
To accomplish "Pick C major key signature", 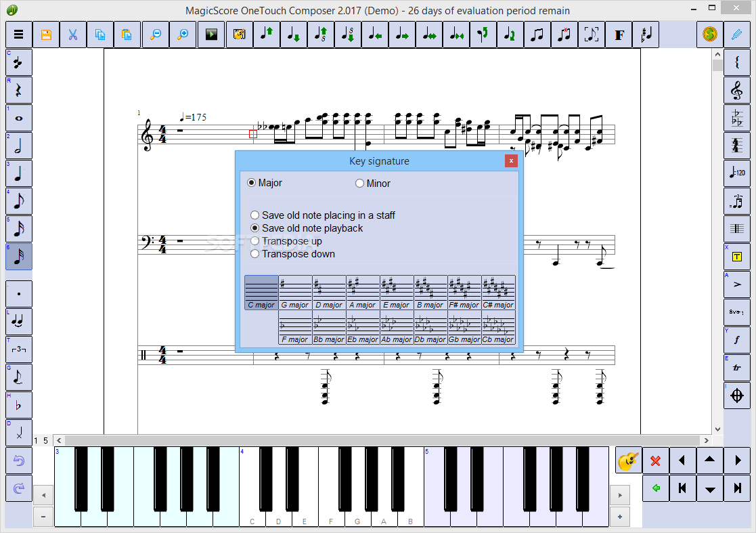I will [x=261, y=293].
